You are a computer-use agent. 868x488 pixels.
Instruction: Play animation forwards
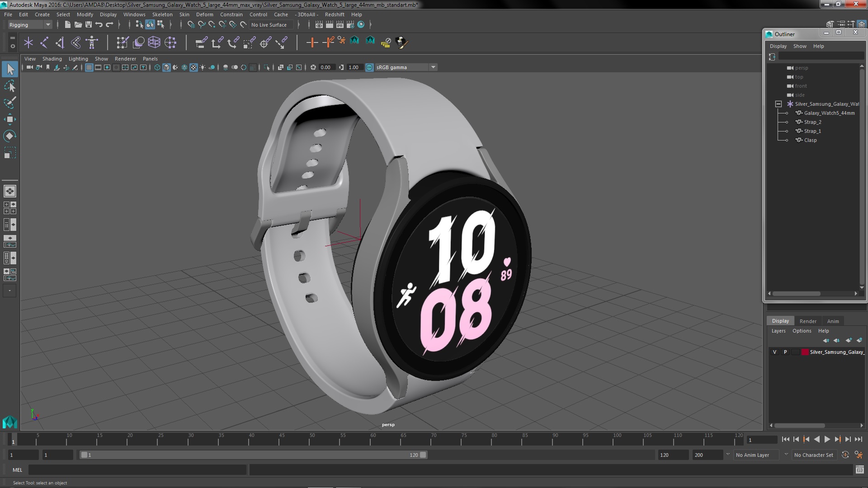827,439
